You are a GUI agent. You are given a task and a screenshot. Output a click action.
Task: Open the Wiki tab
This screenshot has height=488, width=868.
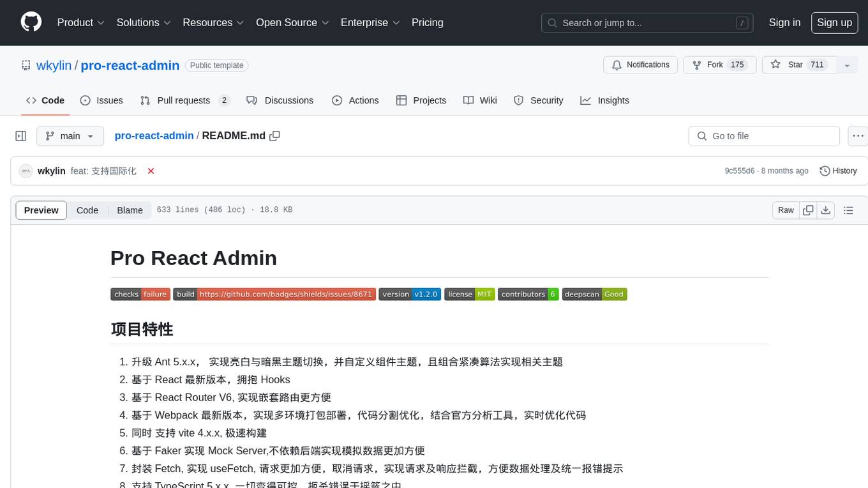tap(481, 100)
